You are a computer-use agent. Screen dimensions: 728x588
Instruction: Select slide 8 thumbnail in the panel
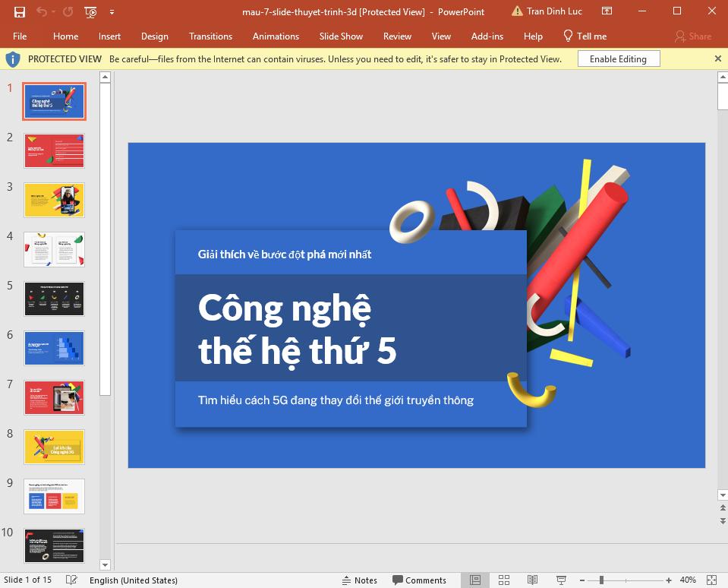tap(54, 447)
